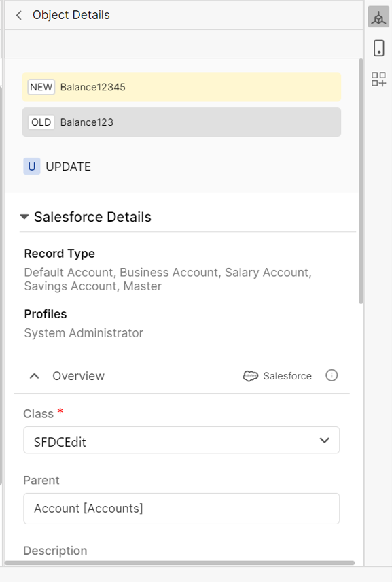This screenshot has width=392, height=582.
Task: Click the Description field label
Action: click(55, 551)
